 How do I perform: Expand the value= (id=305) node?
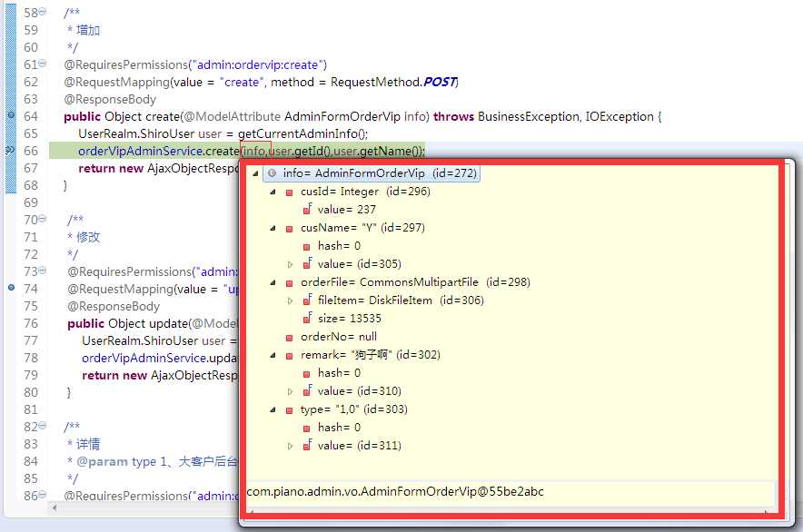(x=290, y=264)
